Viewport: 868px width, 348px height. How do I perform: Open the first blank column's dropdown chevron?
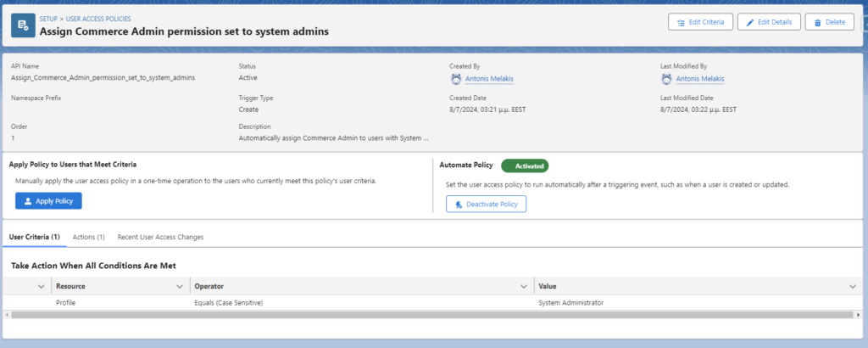pyautogui.click(x=41, y=287)
